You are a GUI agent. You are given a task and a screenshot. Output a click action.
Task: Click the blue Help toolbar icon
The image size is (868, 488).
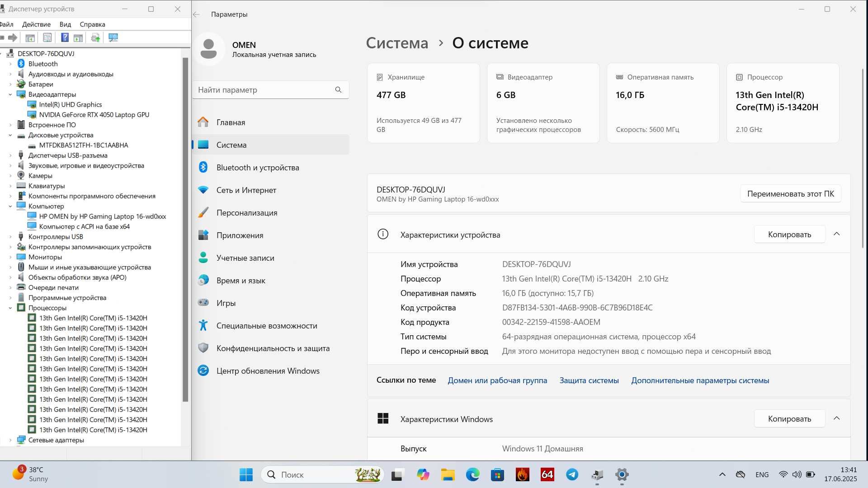click(65, 38)
